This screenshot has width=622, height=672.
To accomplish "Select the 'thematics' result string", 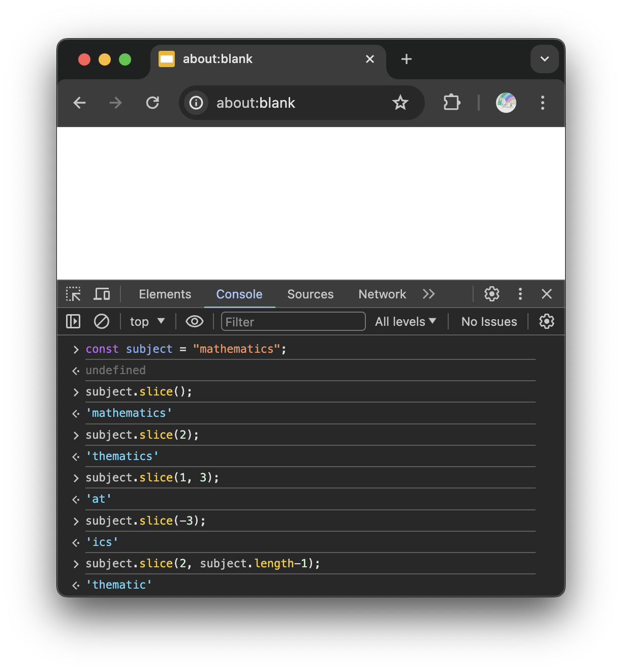I will [122, 456].
